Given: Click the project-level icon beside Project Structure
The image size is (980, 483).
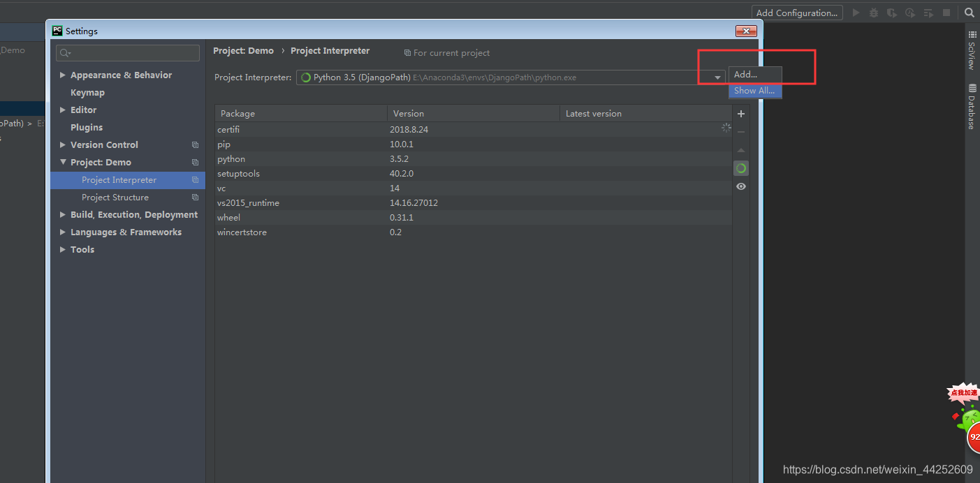Looking at the screenshot, I should tap(195, 198).
